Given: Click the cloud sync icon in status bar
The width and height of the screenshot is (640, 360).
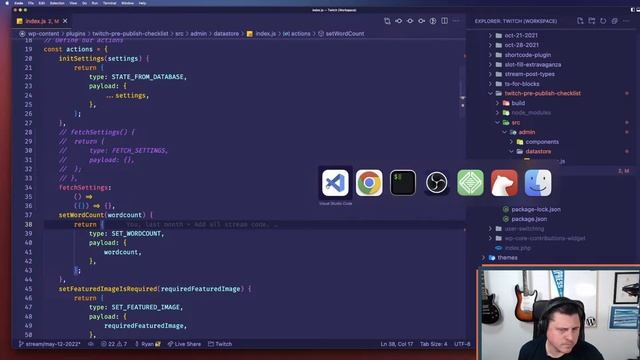Looking at the screenshot, I should coord(91,344).
